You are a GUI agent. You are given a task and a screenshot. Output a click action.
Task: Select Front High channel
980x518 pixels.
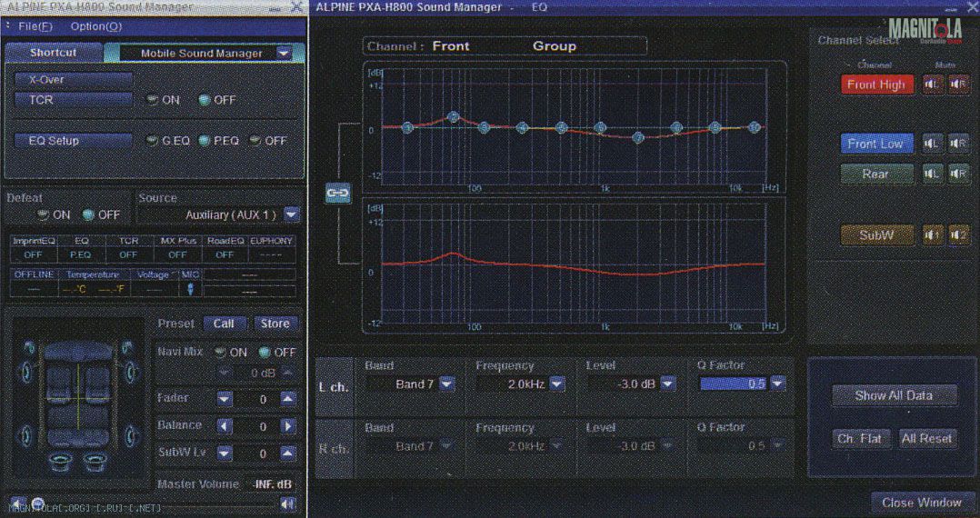click(x=877, y=85)
